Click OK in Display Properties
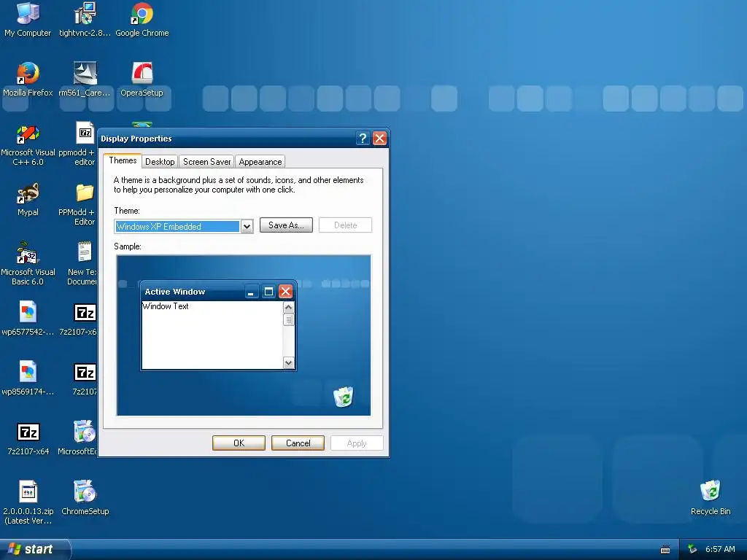 239,443
